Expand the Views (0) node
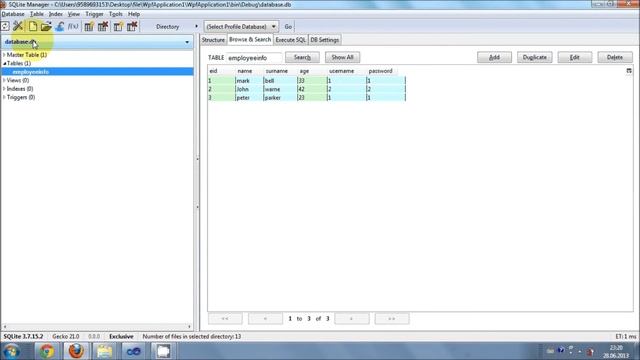The height and width of the screenshot is (360, 640). pos(4,80)
